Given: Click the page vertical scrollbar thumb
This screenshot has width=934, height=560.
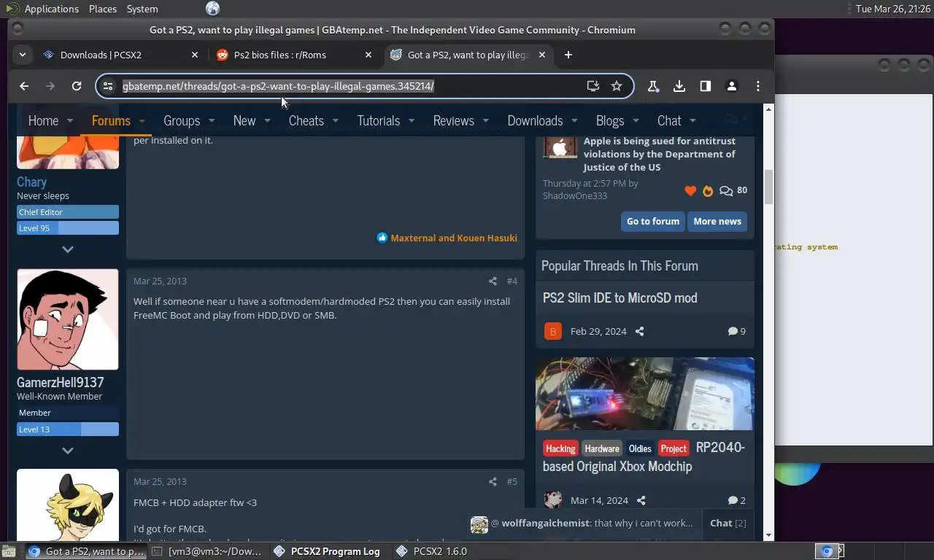Looking at the screenshot, I should [x=768, y=188].
